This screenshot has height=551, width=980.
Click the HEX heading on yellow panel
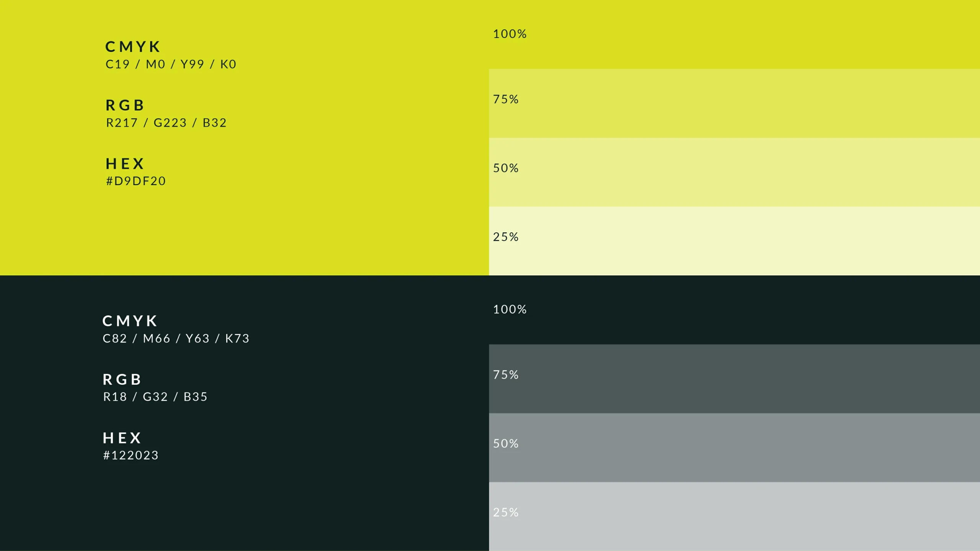click(x=125, y=164)
